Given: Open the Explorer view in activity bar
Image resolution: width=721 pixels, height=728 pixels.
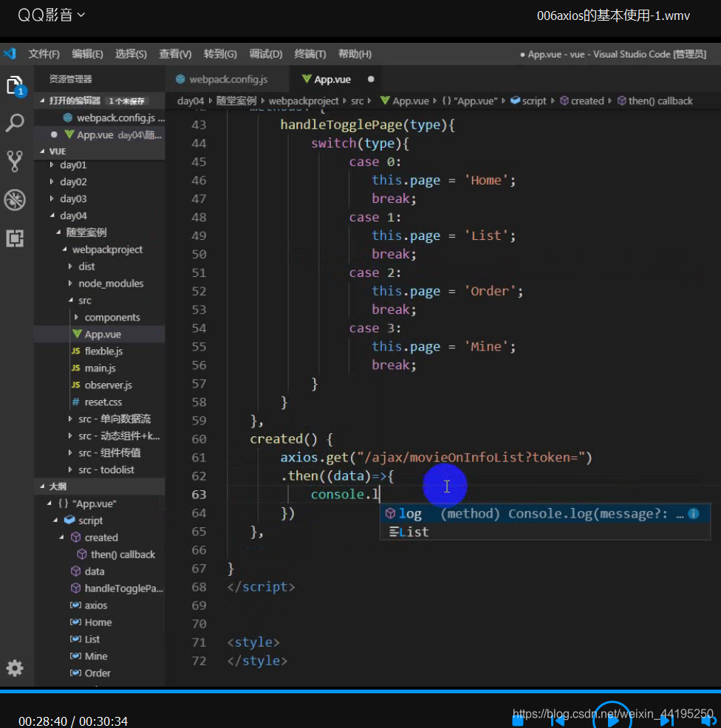Looking at the screenshot, I should point(15,85).
